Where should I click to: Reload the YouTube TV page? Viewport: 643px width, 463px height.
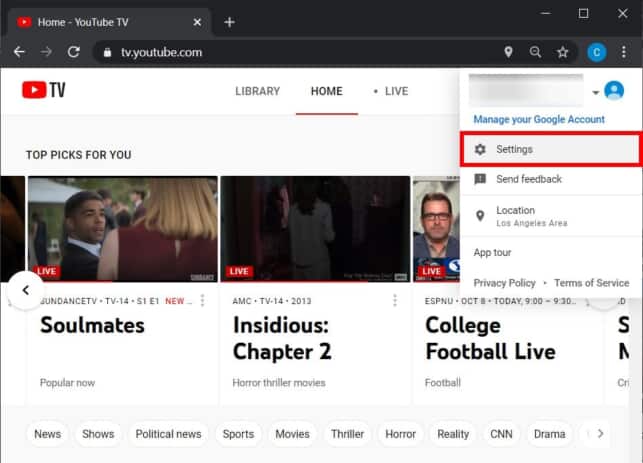click(73, 52)
